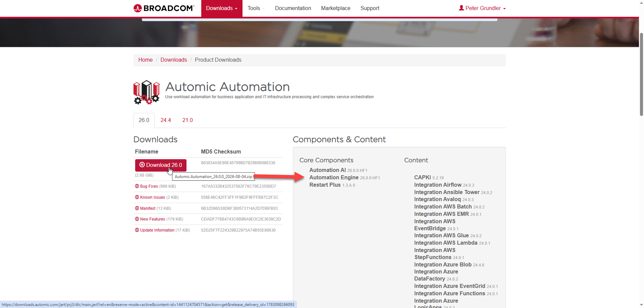This screenshot has width=644, height=308.
Task: Click the user profile icon beside Peter Grundler
Action: [x=462, y=8]
